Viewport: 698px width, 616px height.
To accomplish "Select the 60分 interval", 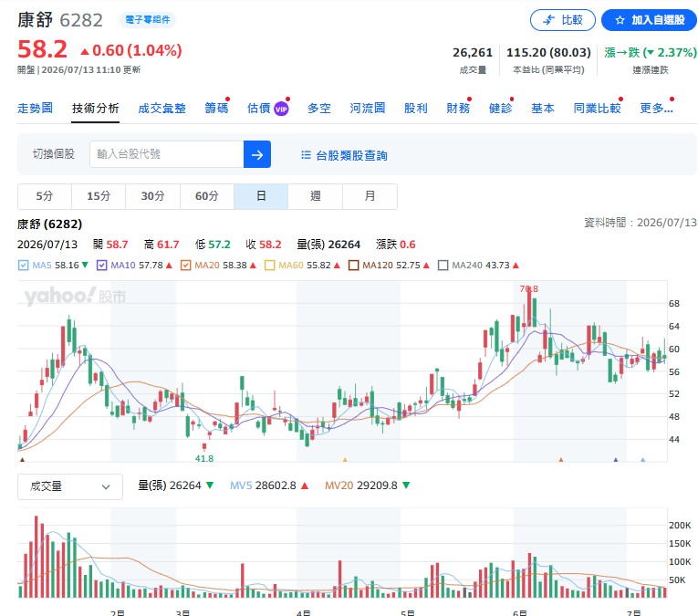I will pos(207,196).
